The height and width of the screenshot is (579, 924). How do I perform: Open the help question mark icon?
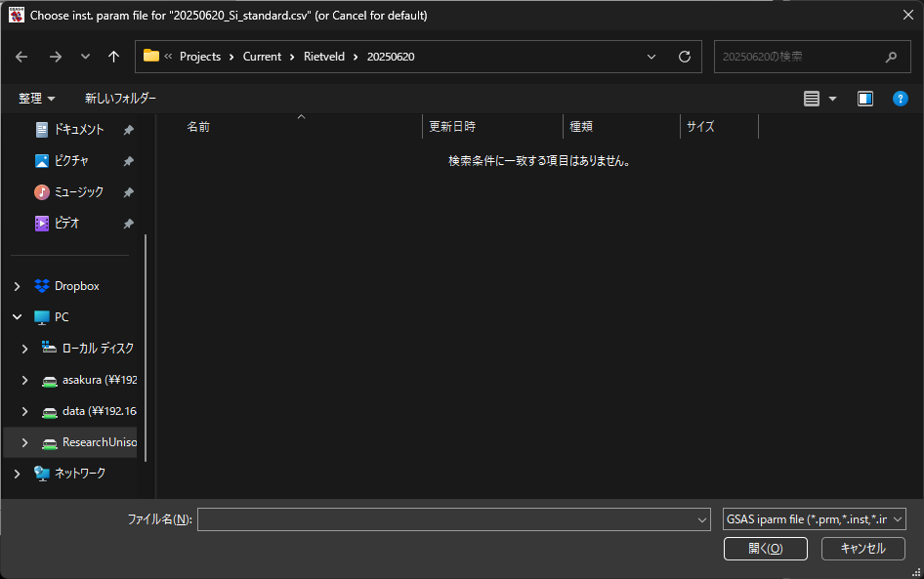[901, 99]
